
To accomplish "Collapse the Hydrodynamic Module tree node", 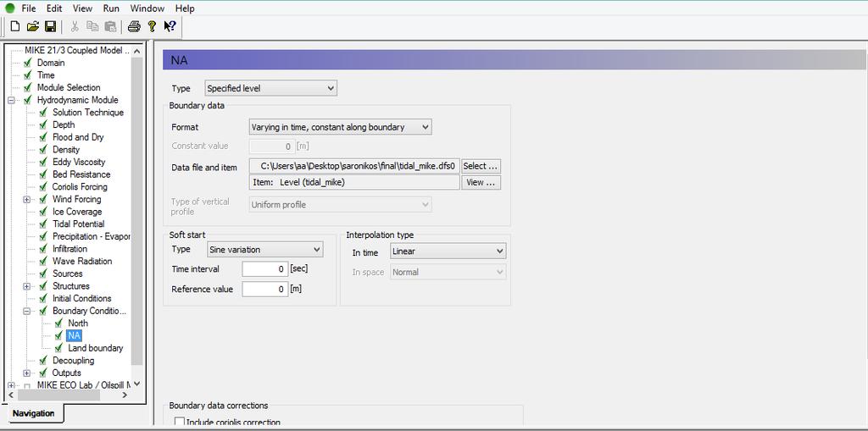I will click(11, 100).
